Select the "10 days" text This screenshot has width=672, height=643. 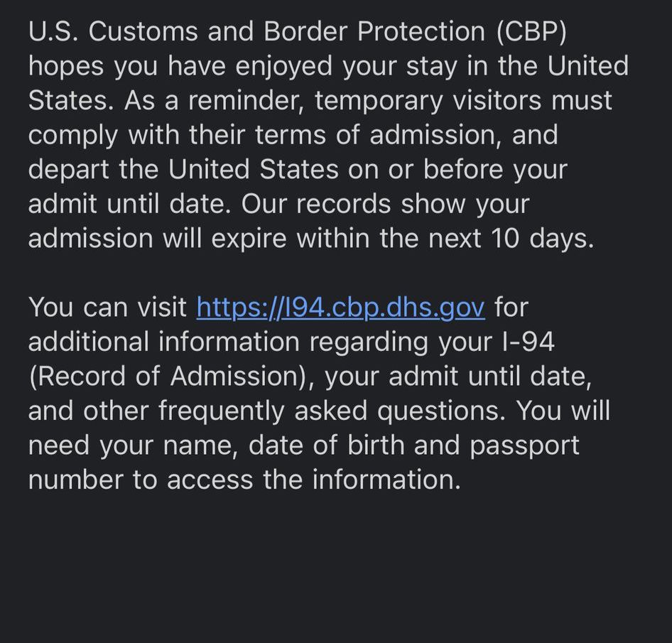(x=539, y=238)
